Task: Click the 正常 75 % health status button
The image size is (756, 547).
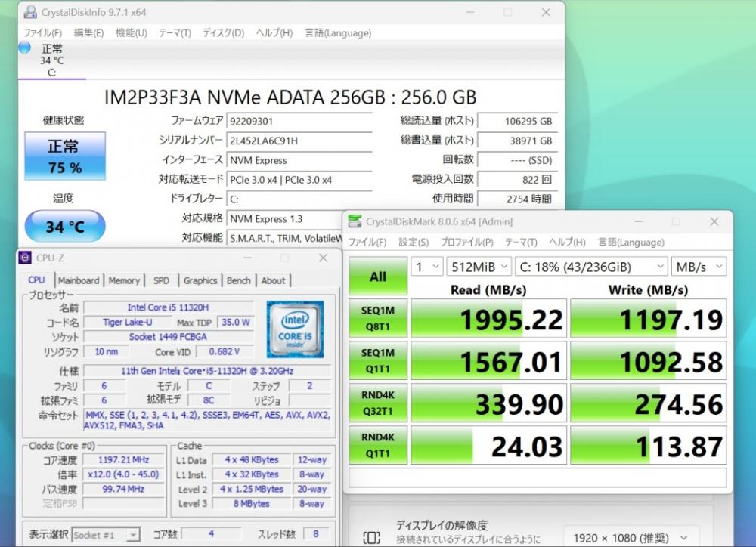Action: pyautogui.click(x=65, y=156)
